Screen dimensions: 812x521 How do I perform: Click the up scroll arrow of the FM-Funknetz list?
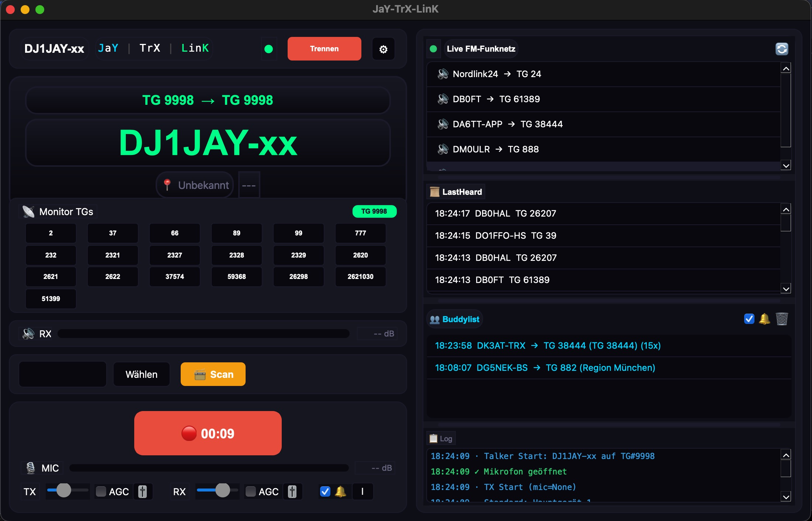pos(787,68)
